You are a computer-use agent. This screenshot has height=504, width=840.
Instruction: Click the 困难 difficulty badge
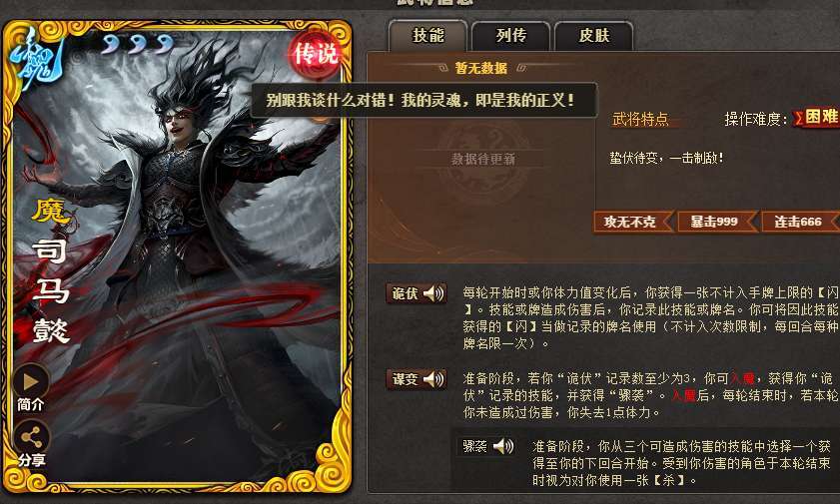pos(817,117)
